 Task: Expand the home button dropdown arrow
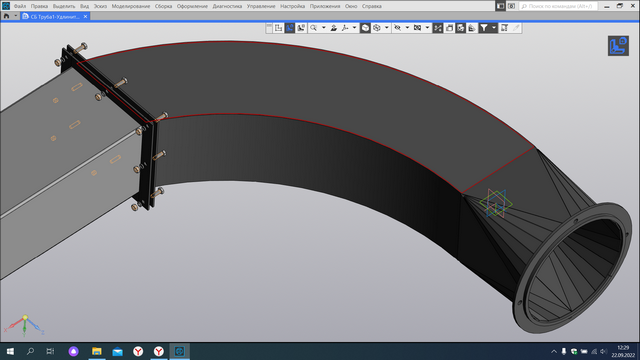16,17
